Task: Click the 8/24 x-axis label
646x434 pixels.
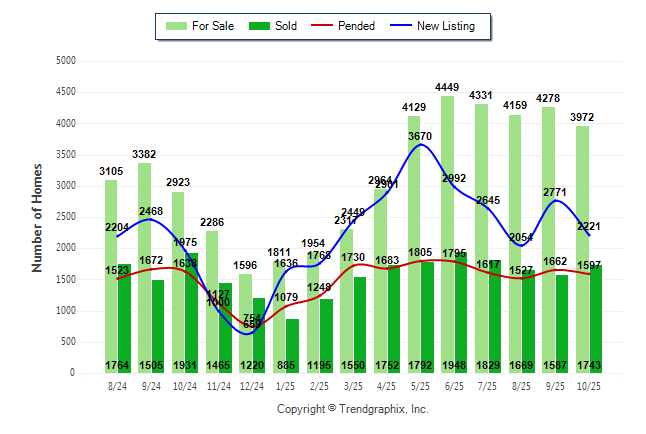Action: tap(117, 385)
